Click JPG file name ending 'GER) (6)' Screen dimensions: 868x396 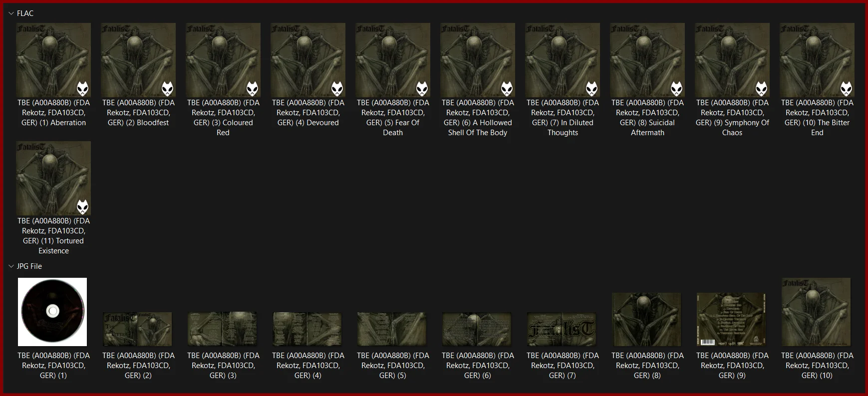point(478,366)
